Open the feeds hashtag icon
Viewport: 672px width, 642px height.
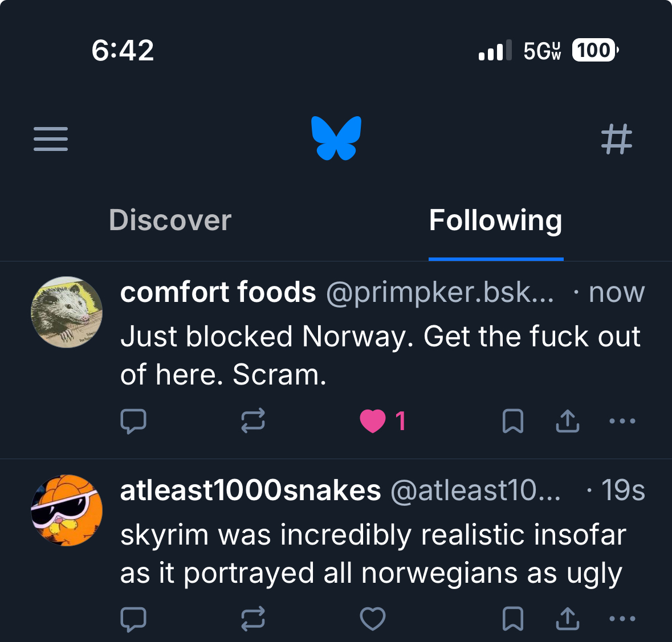coord(617,139)
